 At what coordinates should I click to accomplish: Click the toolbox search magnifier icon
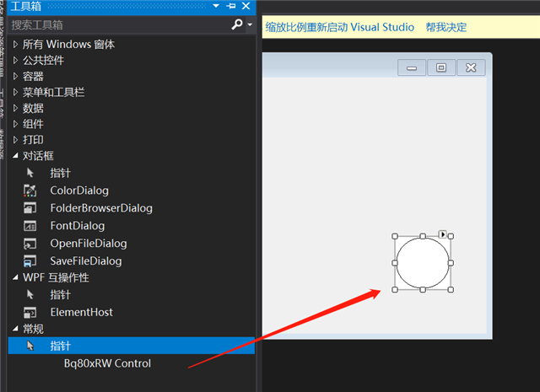pyautogui.click(x=237, y=24)
